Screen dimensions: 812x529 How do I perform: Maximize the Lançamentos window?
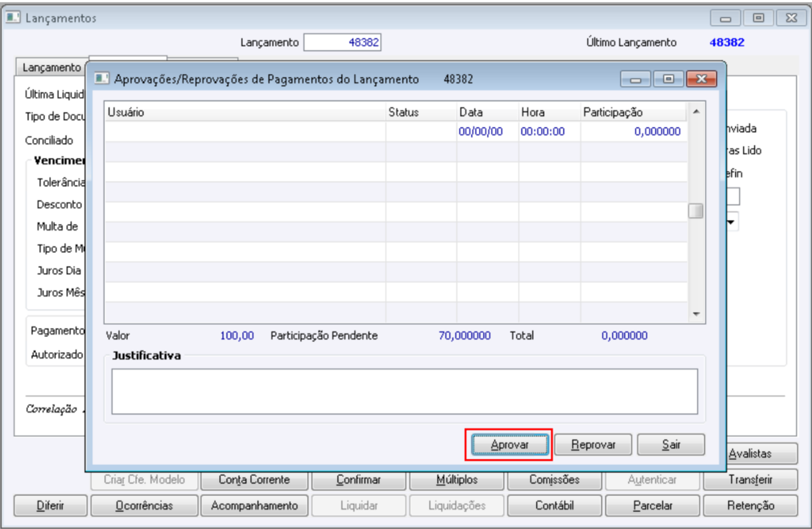758,18
